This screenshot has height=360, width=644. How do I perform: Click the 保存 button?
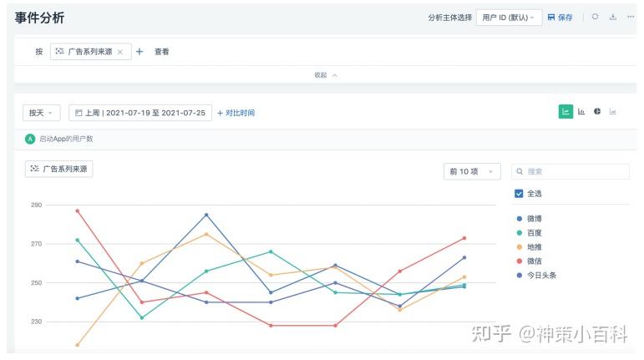560,18
